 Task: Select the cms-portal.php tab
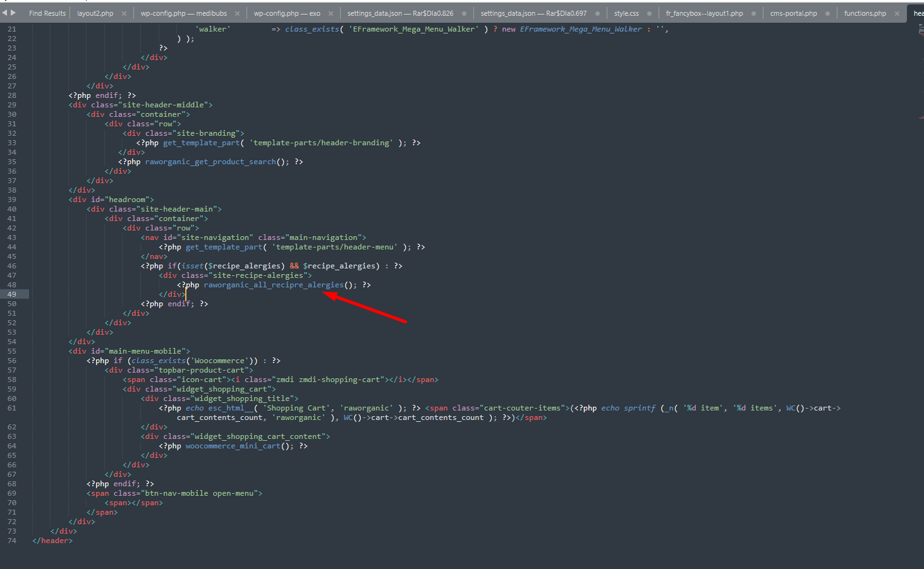pyautogui.click(x=793, y=13)
